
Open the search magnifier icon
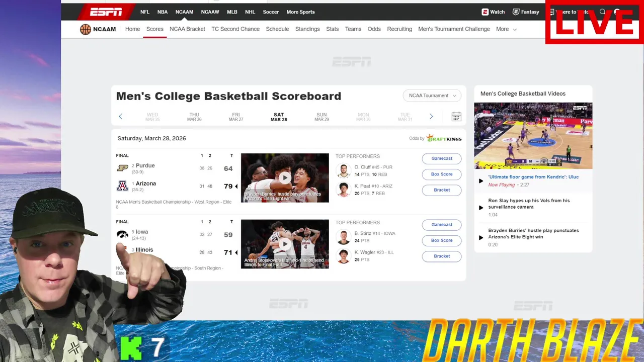click(602, 12)
